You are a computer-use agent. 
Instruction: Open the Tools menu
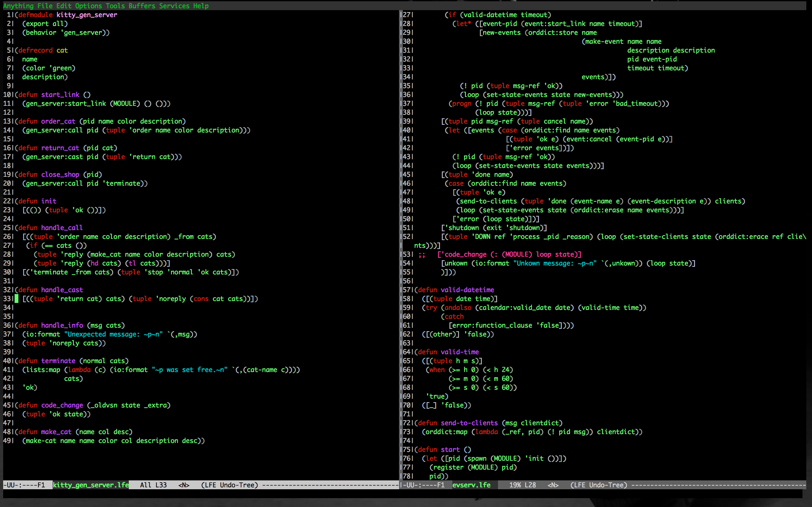(x=115, y=6)
